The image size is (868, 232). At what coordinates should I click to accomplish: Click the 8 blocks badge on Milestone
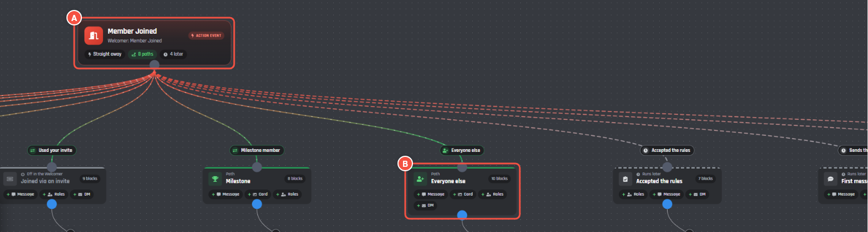[295, 179]
